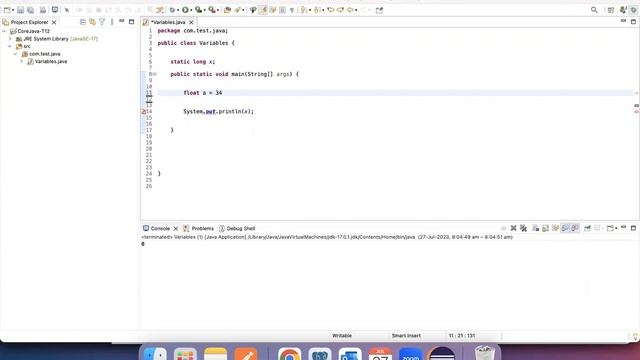Open Project Explorer filter funnel icon

click(x=102, y=22)
